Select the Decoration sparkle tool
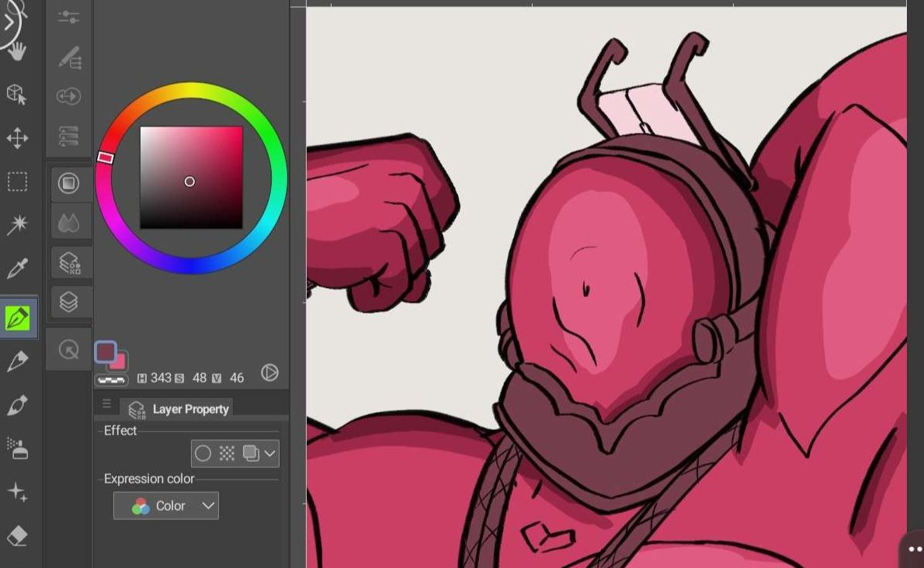The image size is (924, 568). [x=17, y=492]
